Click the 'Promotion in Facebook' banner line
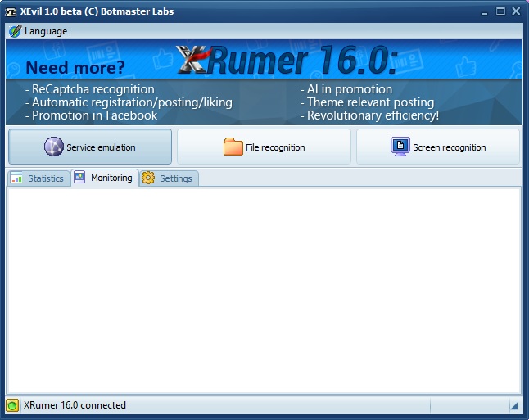The height and width of the screenshot is (420, 529). [x=92, y=115]
